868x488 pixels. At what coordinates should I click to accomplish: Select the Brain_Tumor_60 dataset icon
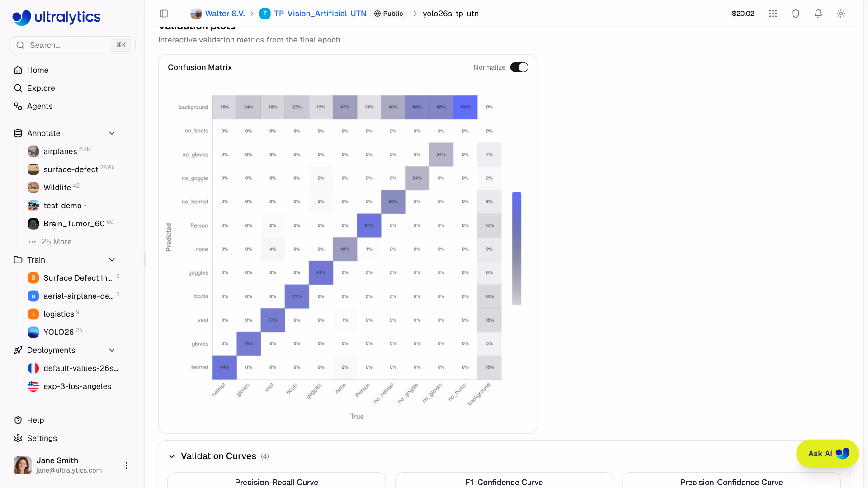[33, 224]
